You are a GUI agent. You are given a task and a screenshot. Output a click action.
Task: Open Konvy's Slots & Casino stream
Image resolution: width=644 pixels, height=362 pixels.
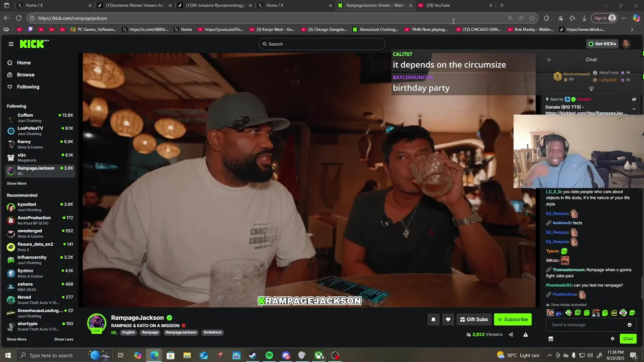[x=40, y=144]
